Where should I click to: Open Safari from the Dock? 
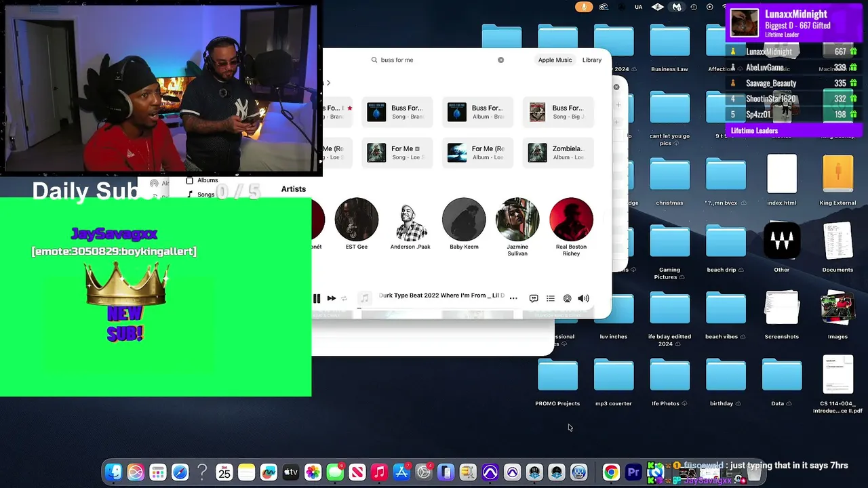click(180, 472)
